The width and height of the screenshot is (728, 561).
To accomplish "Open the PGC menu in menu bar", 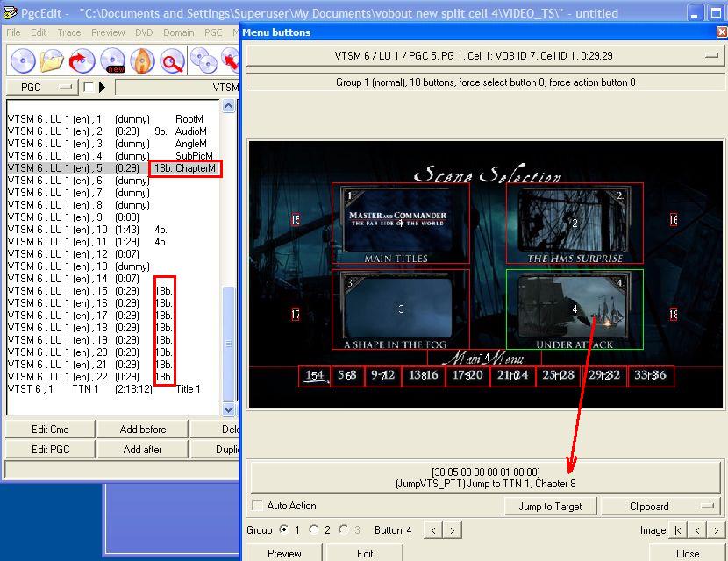I will click(213, 32).
